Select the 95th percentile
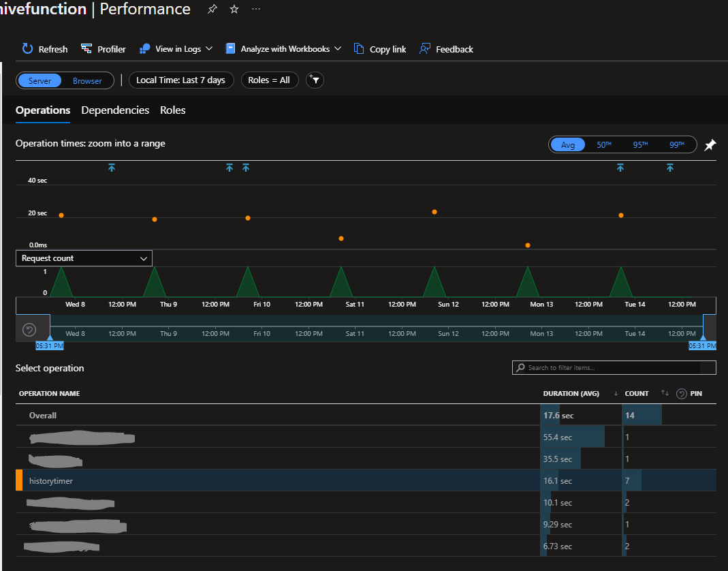 (640, 145)
